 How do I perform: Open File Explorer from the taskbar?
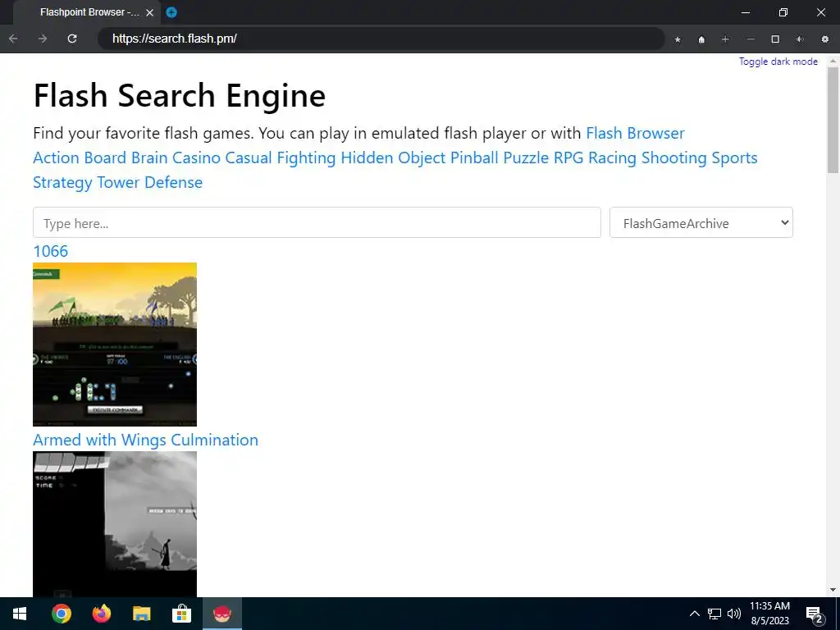click(141, 614)
